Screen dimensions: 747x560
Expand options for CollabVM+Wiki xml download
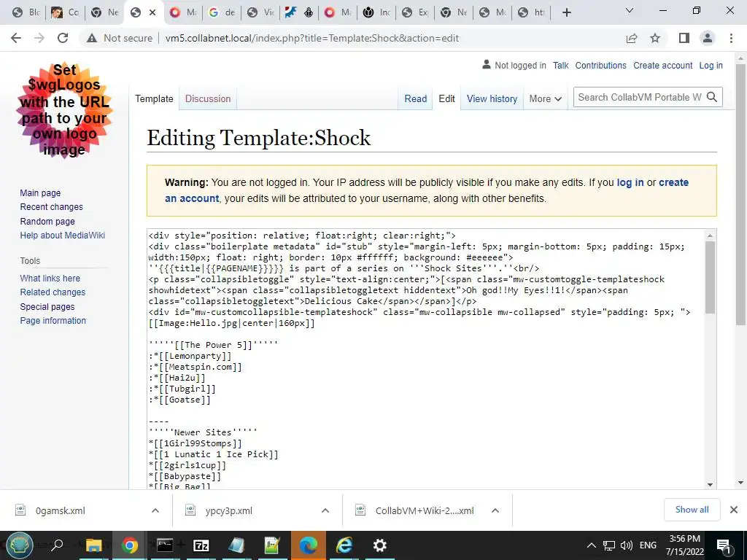[x=495, y=510]
